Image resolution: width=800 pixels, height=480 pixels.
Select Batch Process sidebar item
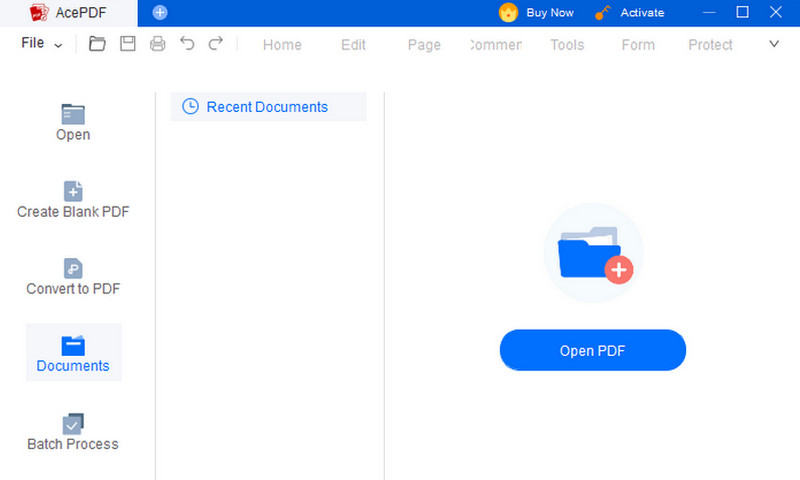[73, 432]
